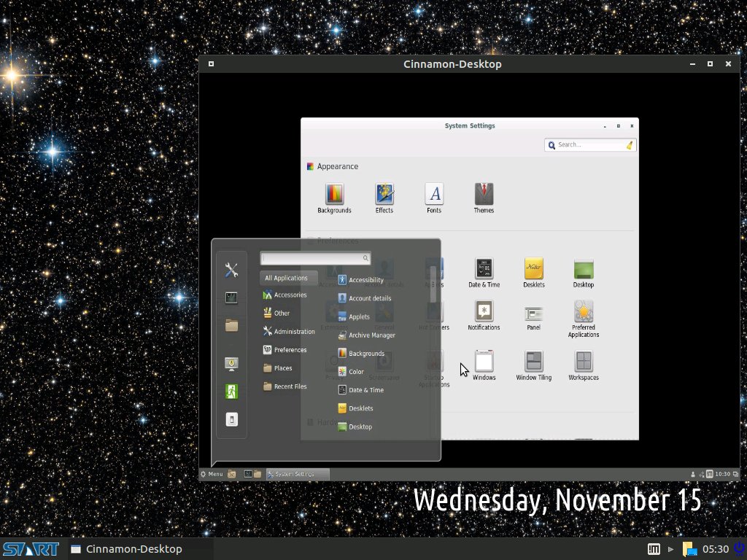Click the terminal launcher in Cinnamon panel
The image size is (747, 560).
(x=248, y=474)
